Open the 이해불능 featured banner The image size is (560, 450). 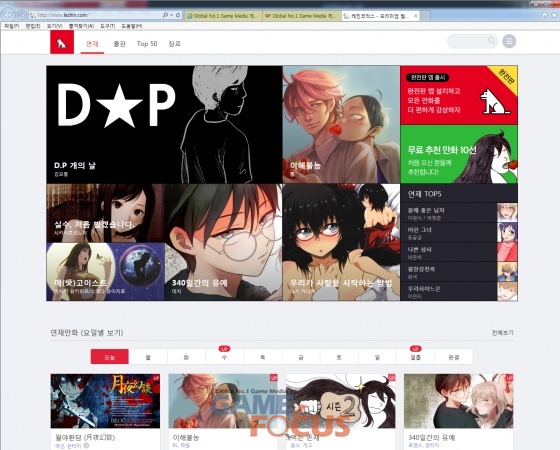pyautogui.click(x=341, y=124)
